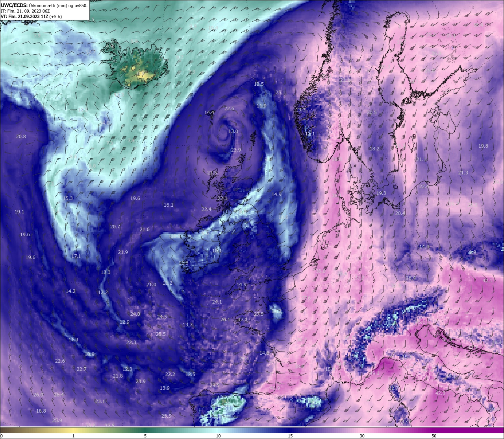Click the map value '21.1'

click(x=421, y=159)
